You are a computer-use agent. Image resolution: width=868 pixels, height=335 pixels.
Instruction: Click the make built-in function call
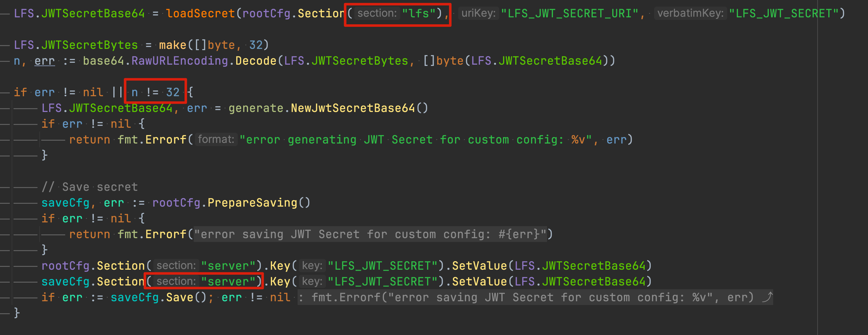click(x=173, y=45)
